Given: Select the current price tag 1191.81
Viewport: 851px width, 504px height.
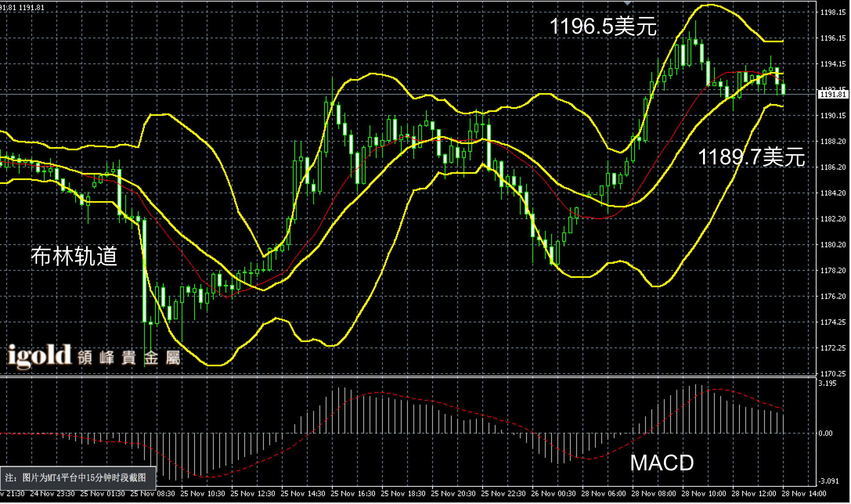Looking at the screenshot, I should [x=833, y=94].
